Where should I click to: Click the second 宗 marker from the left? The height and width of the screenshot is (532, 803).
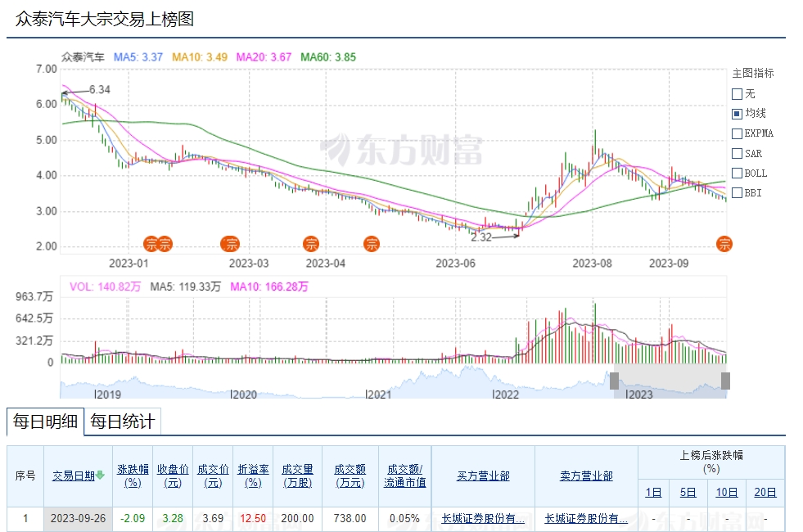[x=165, y=243]
